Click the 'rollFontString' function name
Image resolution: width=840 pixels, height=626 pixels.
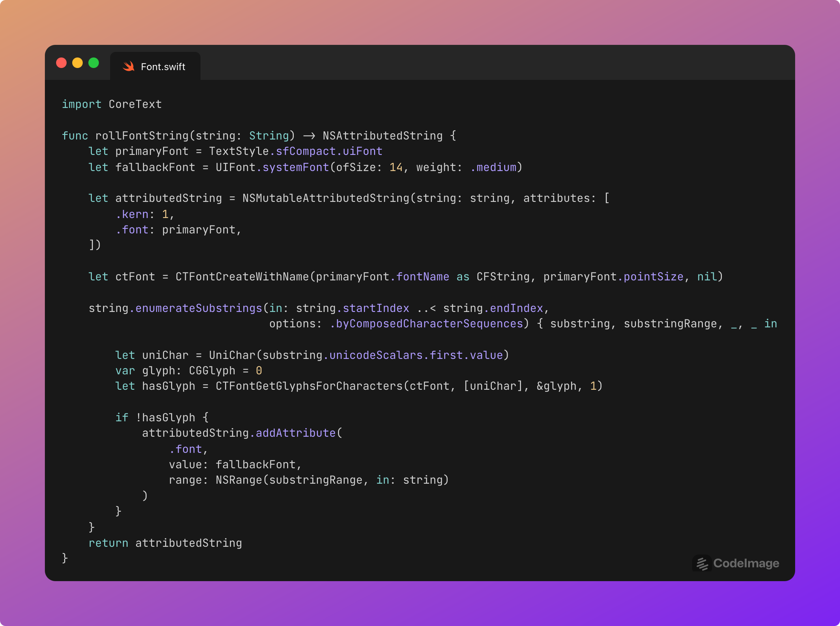pos(142,136)
